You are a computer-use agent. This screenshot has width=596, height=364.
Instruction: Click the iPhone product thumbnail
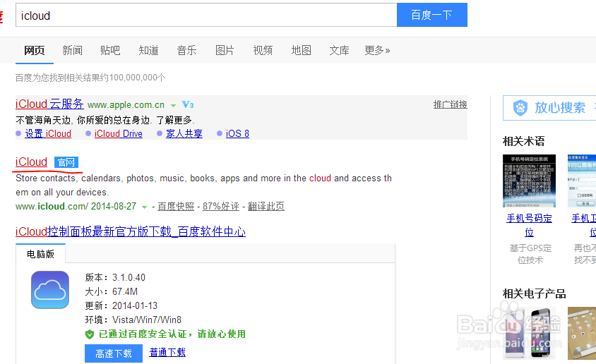click(x=529, y=333)
